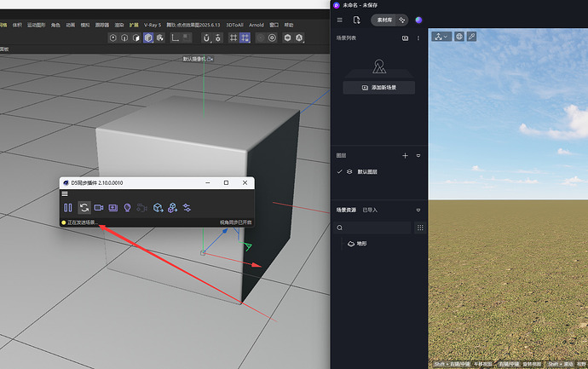Collapse the 场景资源 panel section

pyautogui.click(x=418, y=210)
